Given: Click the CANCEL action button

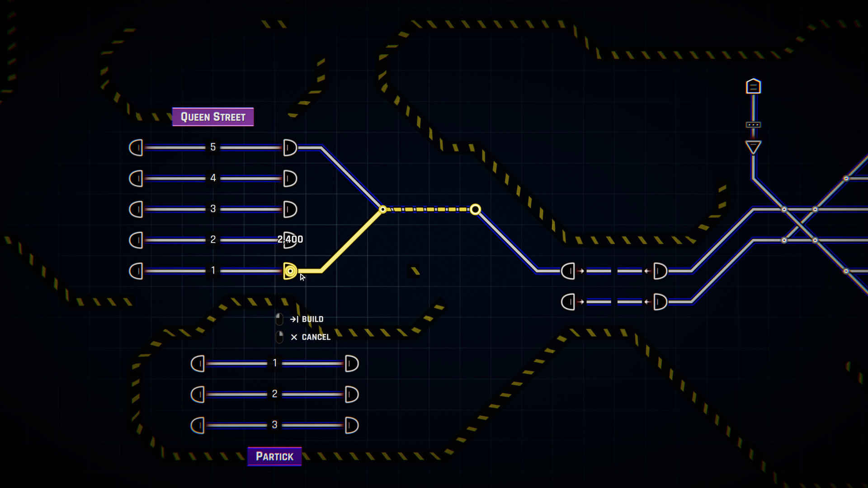Looking at the screenshot, I should [x=310, y=337].
